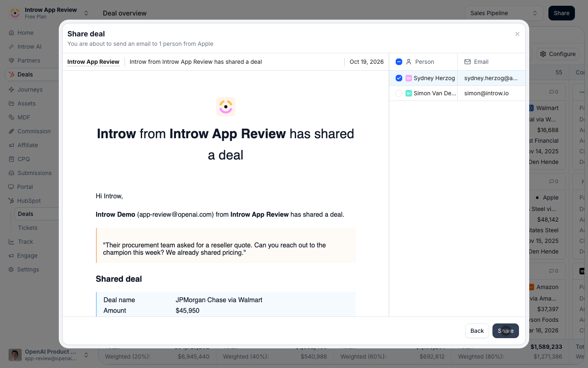Click the simon@introw.io email cell
The image size is (588, 368).
click(491, 93)
